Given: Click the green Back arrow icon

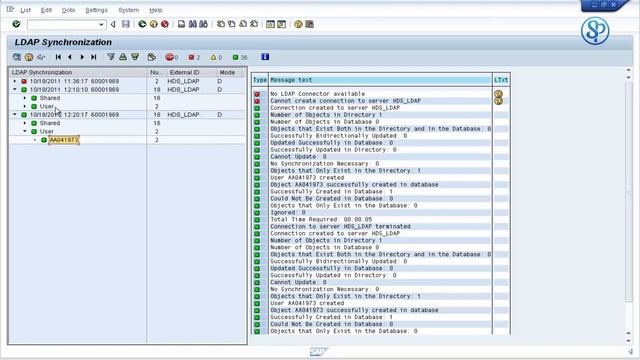Looking at the screenshot, I should [142, 24].
